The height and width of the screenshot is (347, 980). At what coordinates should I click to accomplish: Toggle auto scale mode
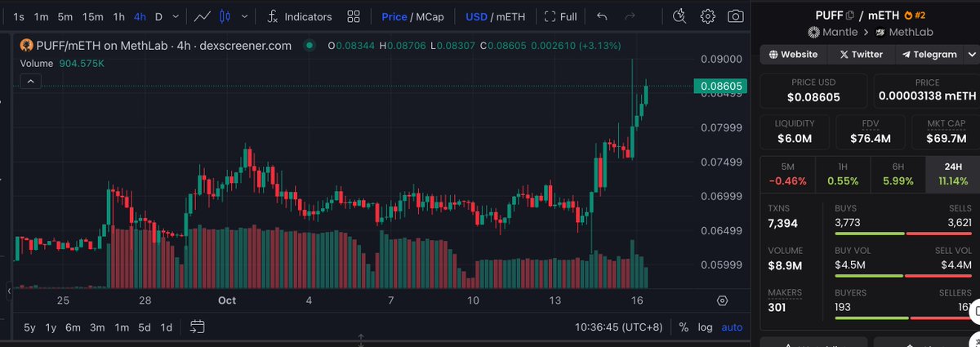click(733, 327)
